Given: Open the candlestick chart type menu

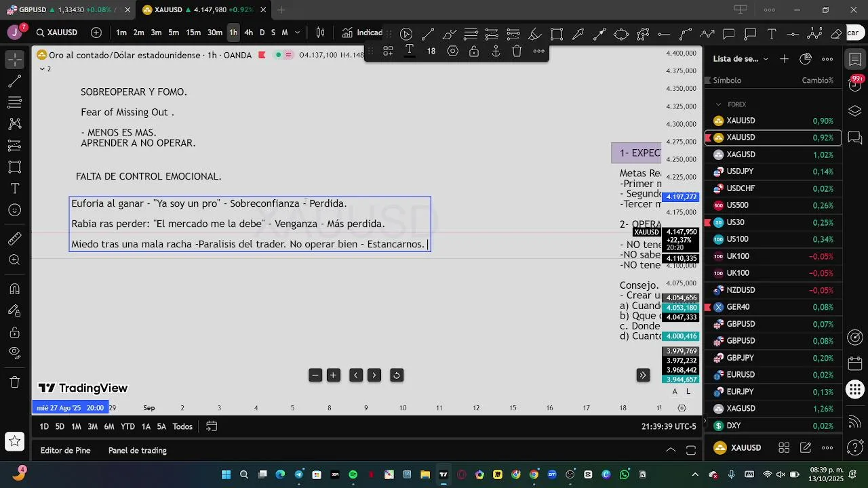Looking at the screenshot, I should [321, 33].
